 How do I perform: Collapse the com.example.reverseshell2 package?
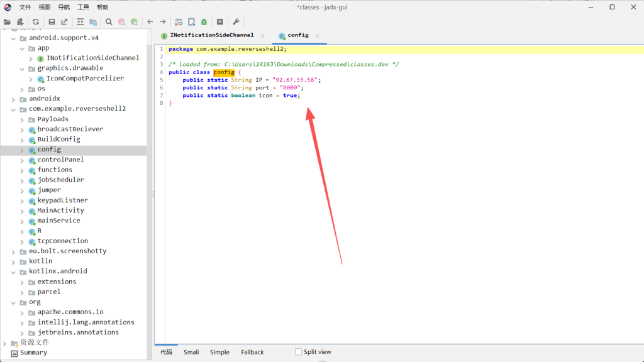point(14,109)
